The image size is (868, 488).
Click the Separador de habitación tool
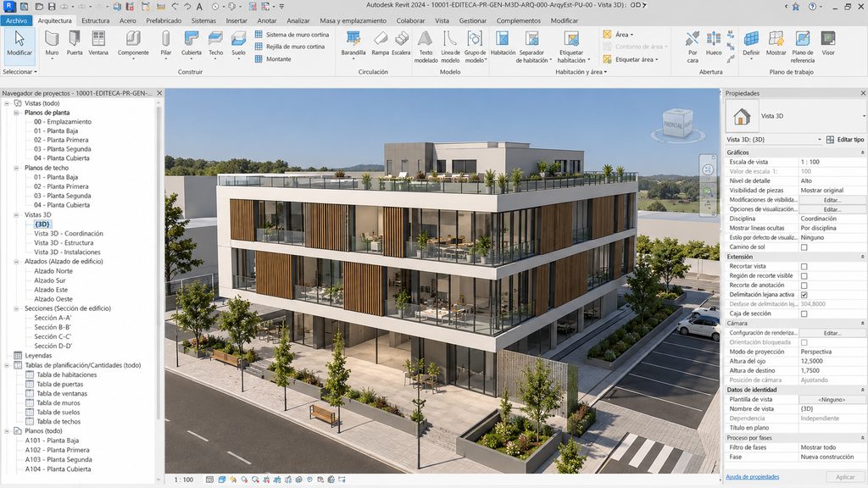tap(532, 47)
